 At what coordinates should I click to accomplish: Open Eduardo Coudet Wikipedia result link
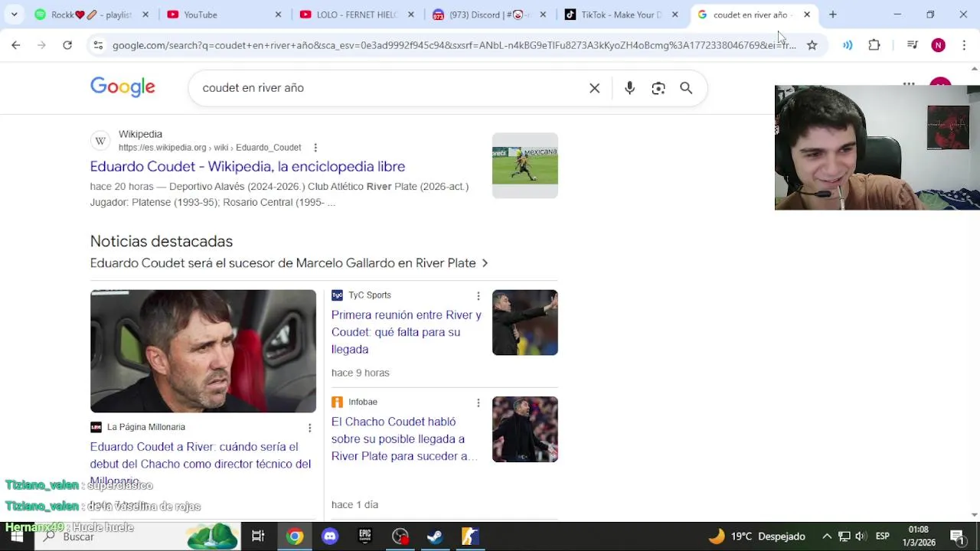coord(247,167)
